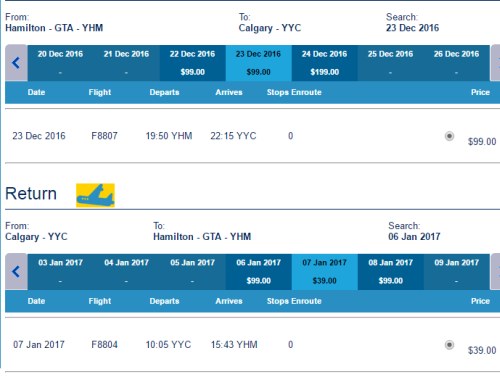Image resolution: width=500 pixels, height=377 pixels.
Task: Select radio button for flight F8804
Action: point(449,345)
